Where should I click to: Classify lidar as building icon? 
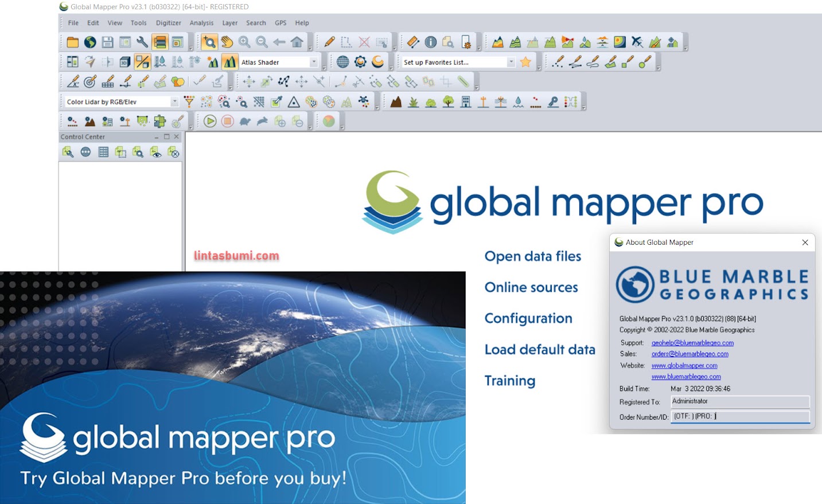click(466, 101)
